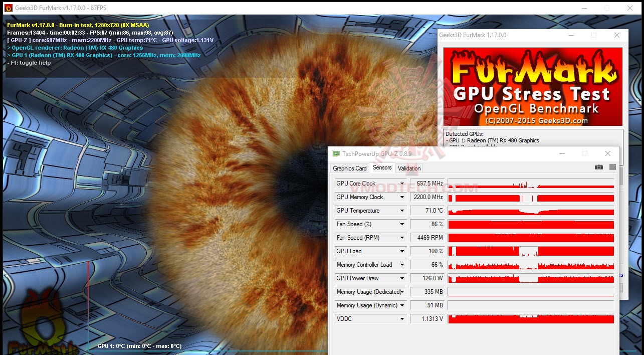Click the 91 MB dynamic memory value

[427, 305]
